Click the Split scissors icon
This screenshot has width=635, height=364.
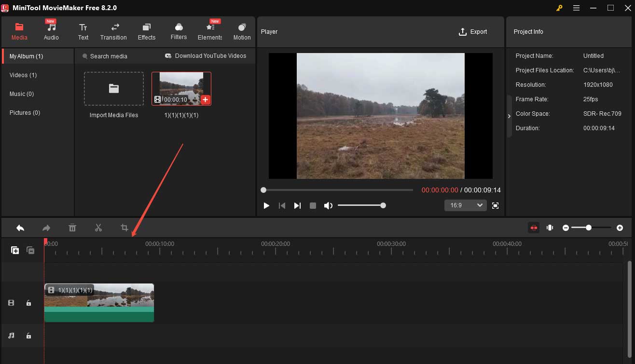tap(98, 228)
